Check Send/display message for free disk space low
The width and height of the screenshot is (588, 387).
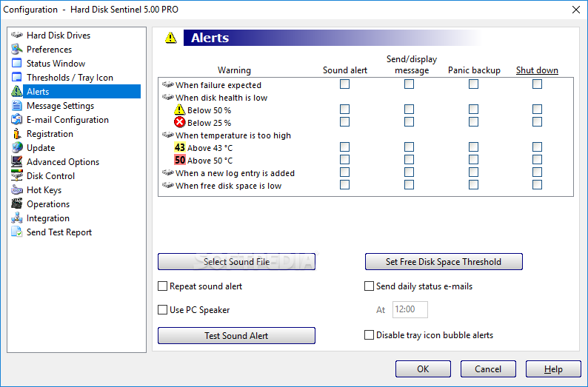[409, 185]
